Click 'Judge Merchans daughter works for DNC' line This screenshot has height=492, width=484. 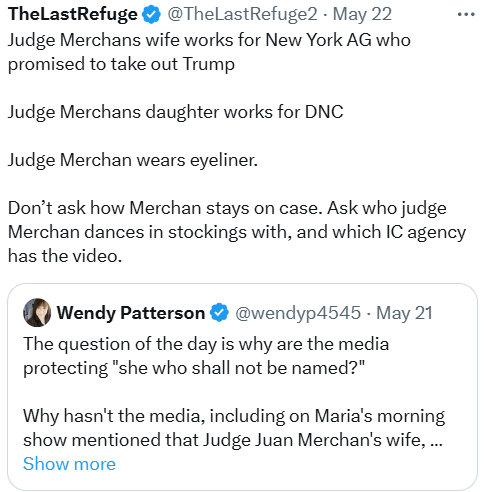click(175, 112)
